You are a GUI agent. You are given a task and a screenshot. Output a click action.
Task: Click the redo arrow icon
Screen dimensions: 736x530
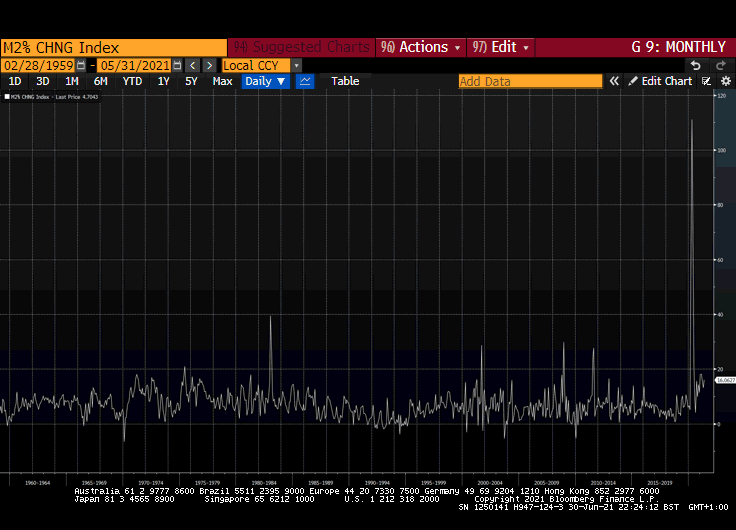click(720, 65)
